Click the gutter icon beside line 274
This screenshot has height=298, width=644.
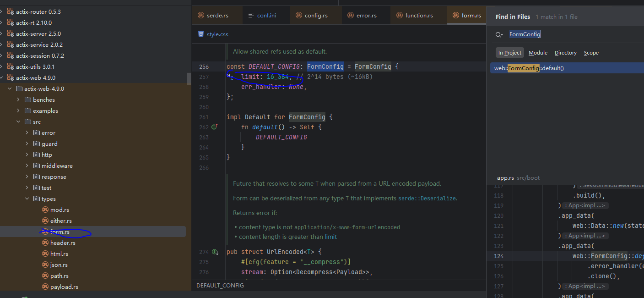214,252
